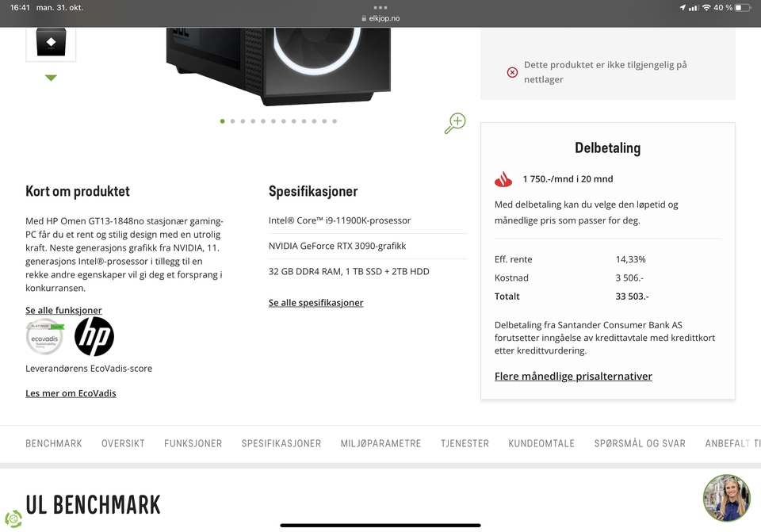
Task: Tap the three-dot multitasking menu at top
Action: [x=380, y=8]
